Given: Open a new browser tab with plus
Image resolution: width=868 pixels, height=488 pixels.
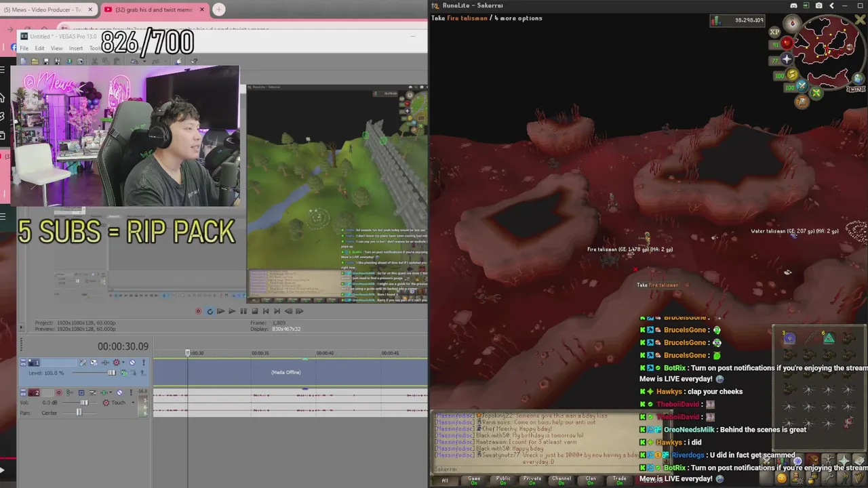Looking at the screenshot, I should [218, 9].
